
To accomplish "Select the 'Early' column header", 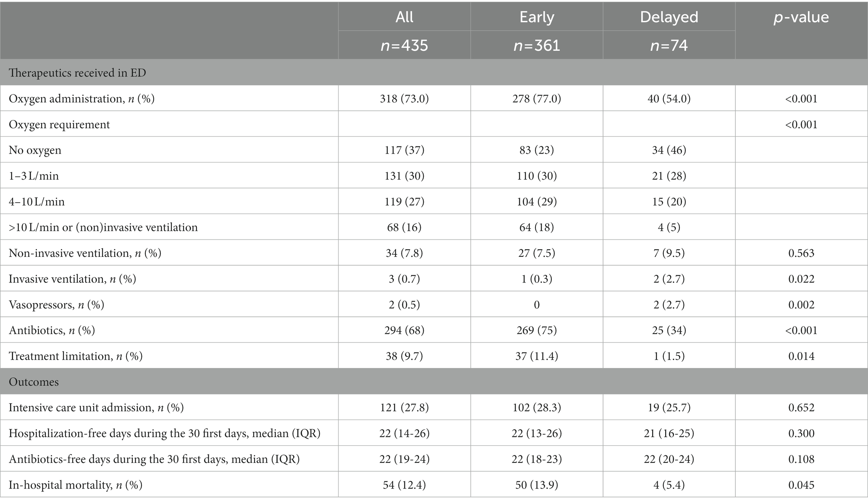I will (x=537, y=17).
